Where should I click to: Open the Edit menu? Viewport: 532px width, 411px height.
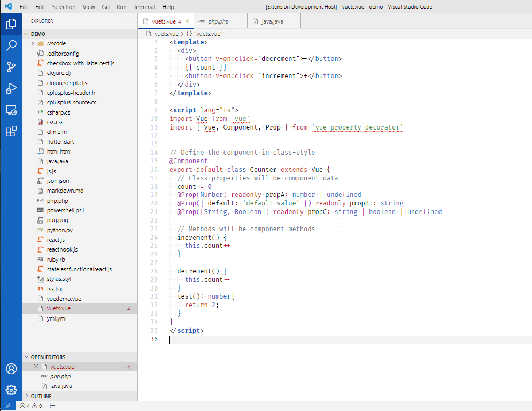[x=41, y=7]
